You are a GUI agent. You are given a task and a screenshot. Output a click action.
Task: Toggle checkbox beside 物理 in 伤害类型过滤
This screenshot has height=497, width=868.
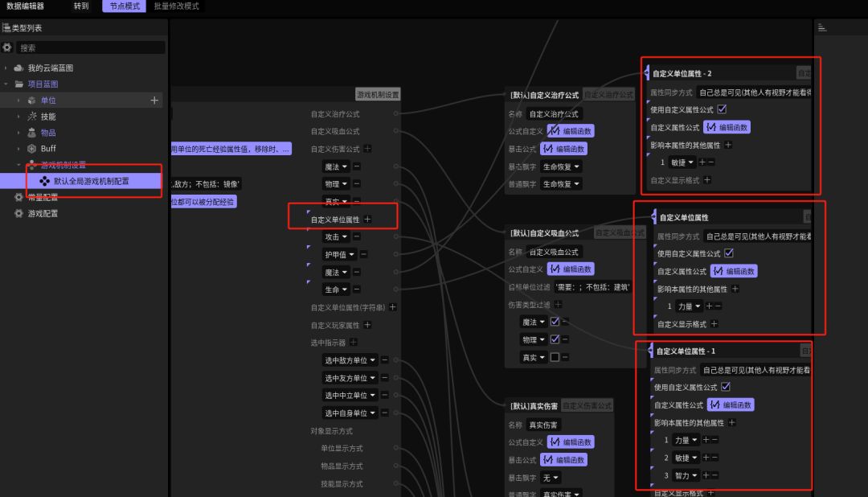[555, 339]
